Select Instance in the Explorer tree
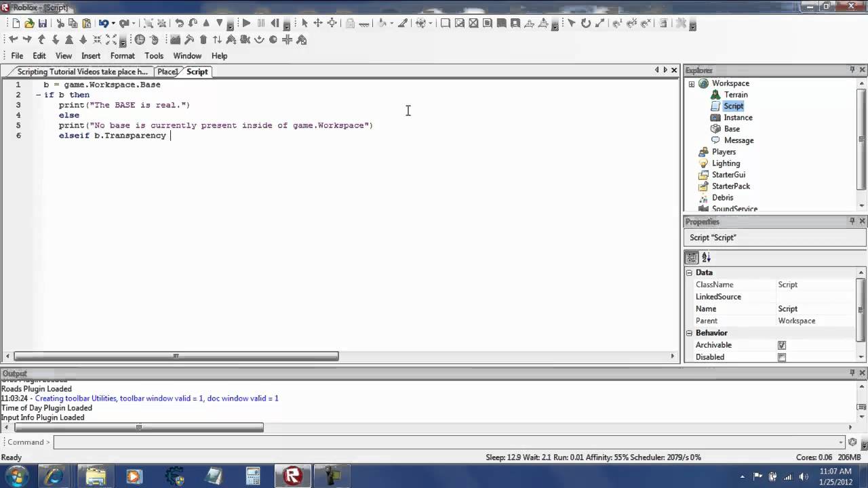Viewport: 868px width, 488px height. tap(738, 117)
